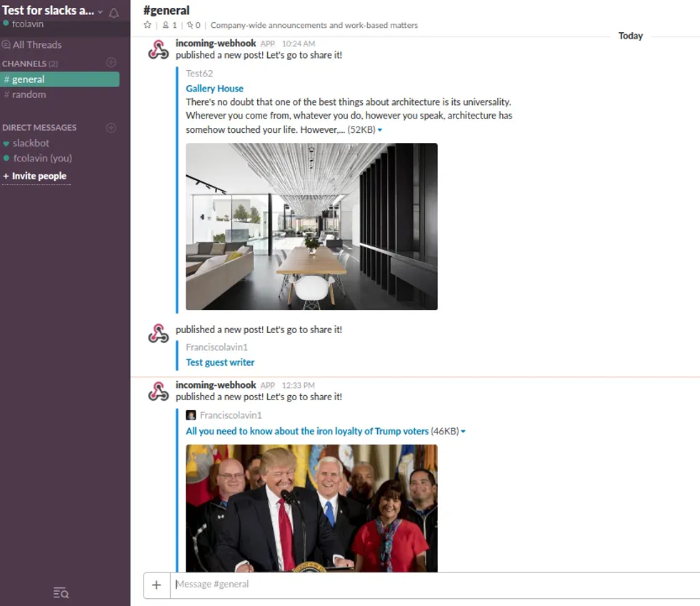Add a new channel with plus icon
Screen dimensions: 700x606
pos(111,63)
